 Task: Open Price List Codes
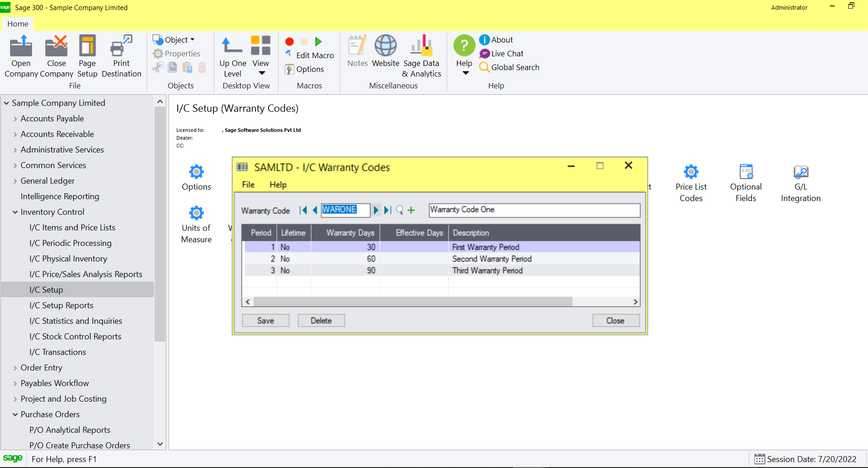click(691, 179)
